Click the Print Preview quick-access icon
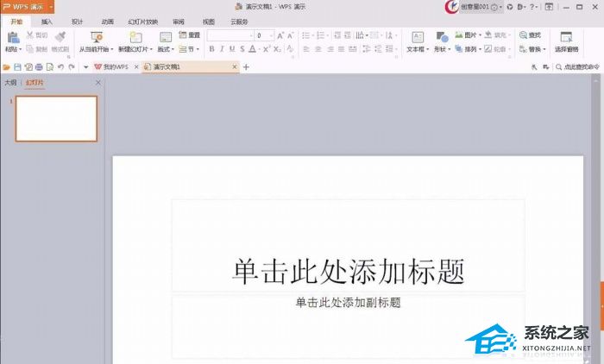604x364 pixels. [50, 67]
